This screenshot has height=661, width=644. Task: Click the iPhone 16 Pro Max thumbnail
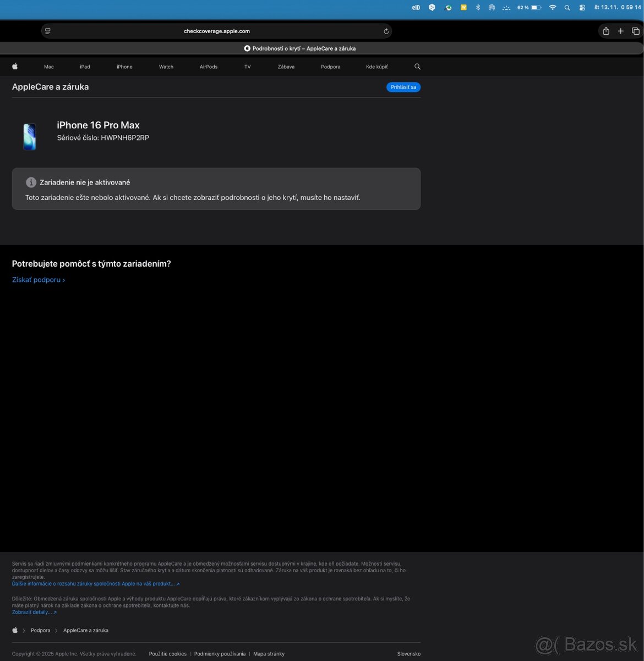coord(30,137)
